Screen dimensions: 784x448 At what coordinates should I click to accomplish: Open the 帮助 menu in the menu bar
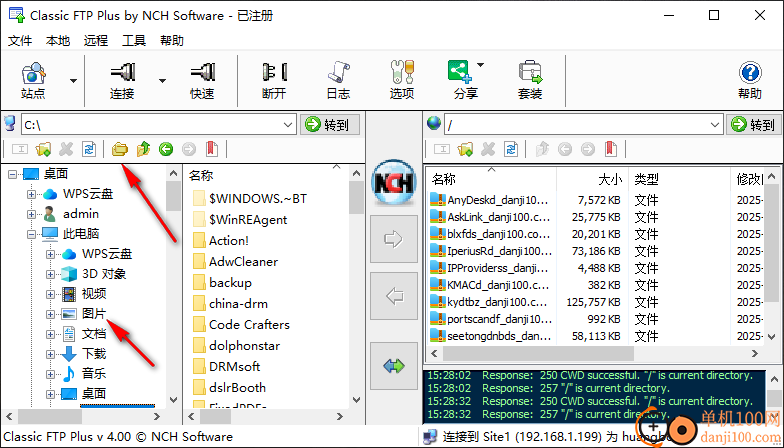coord(172,40)
